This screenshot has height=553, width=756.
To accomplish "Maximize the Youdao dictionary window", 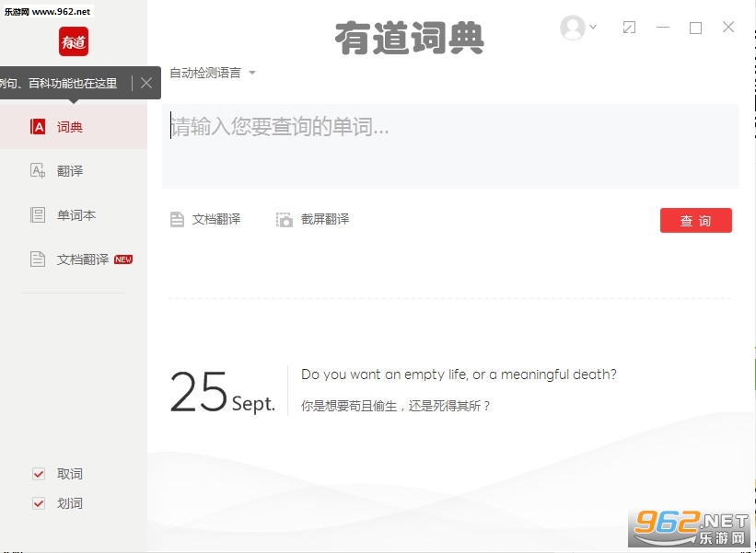I will [x=695, y=28].
